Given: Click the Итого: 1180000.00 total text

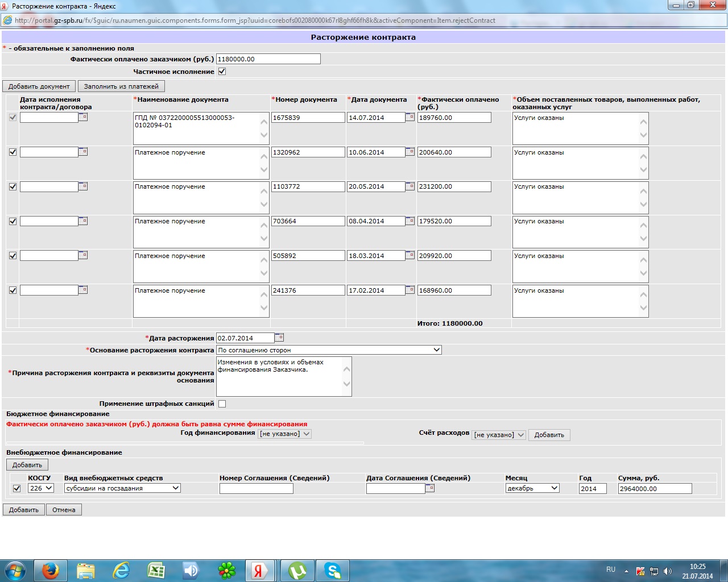Looking at the screenshot, I should click(x=450, y=323).
